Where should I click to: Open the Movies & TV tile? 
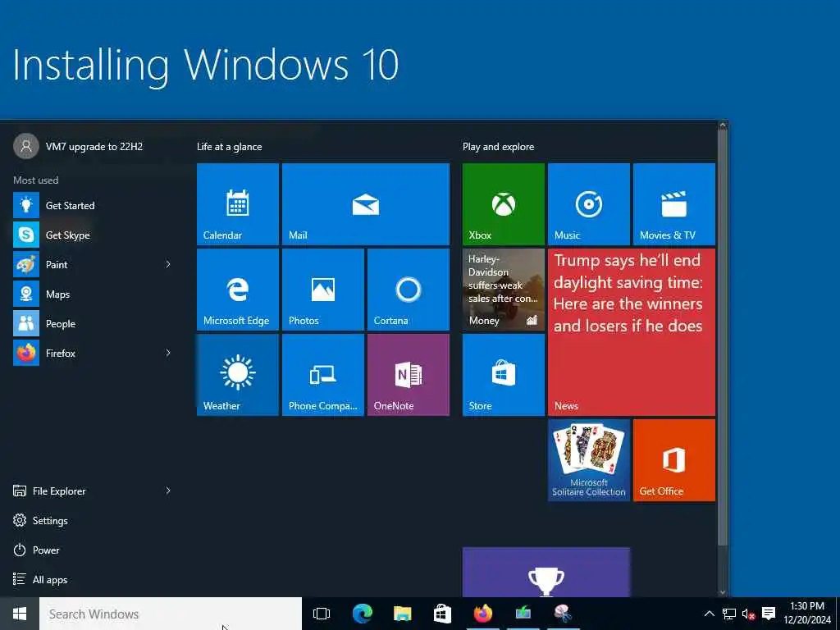(674, 204)
